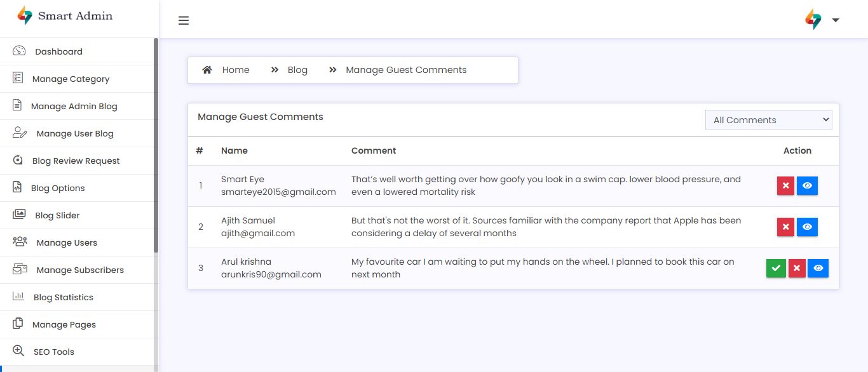The height and width of the screenshot is (372, 868).
Task: Click the Blog breadcrumb link
Action: click(297, 70)
